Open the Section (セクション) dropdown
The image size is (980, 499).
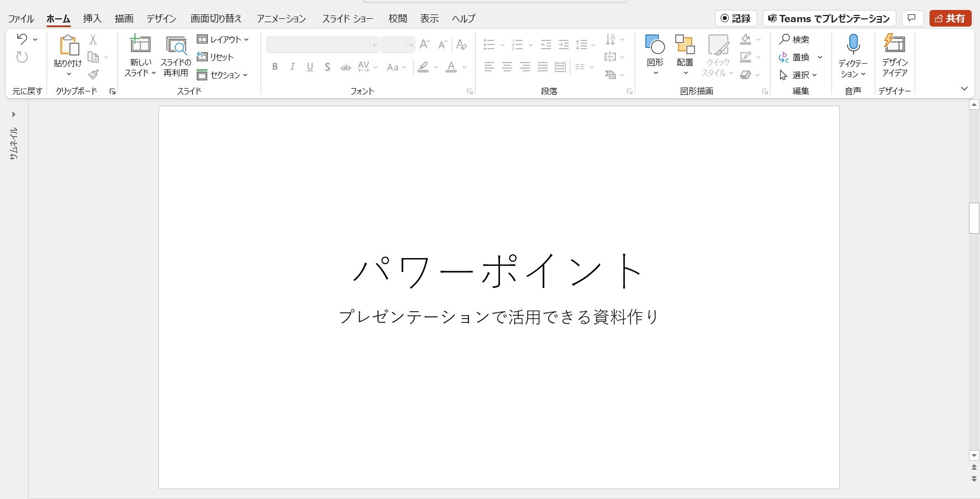click(222, 75)
